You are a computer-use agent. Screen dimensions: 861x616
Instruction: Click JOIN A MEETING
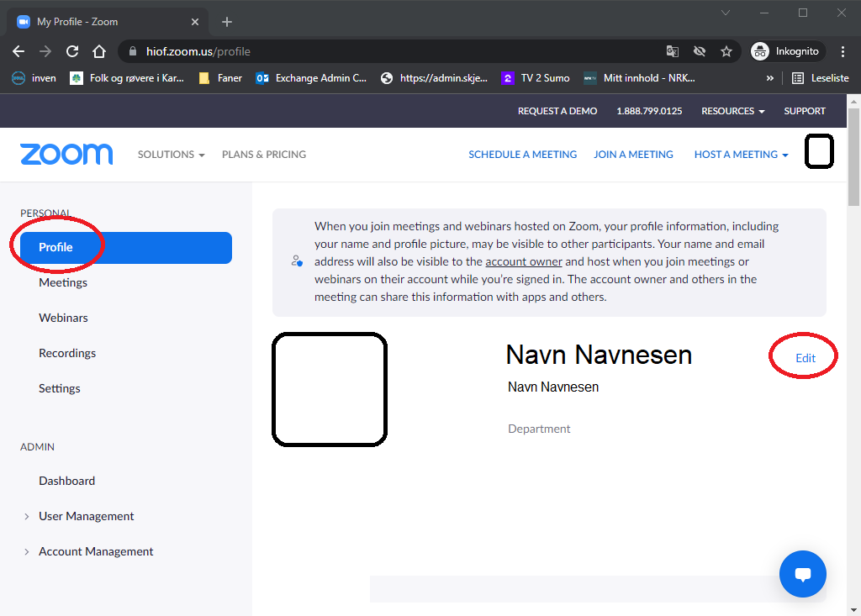pyautogui.click(x=633, y=155)
